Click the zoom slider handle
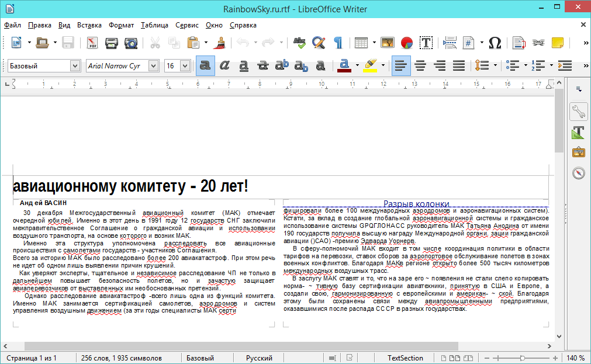The width and height of the screenshot is (591, 364). (523, 358)
